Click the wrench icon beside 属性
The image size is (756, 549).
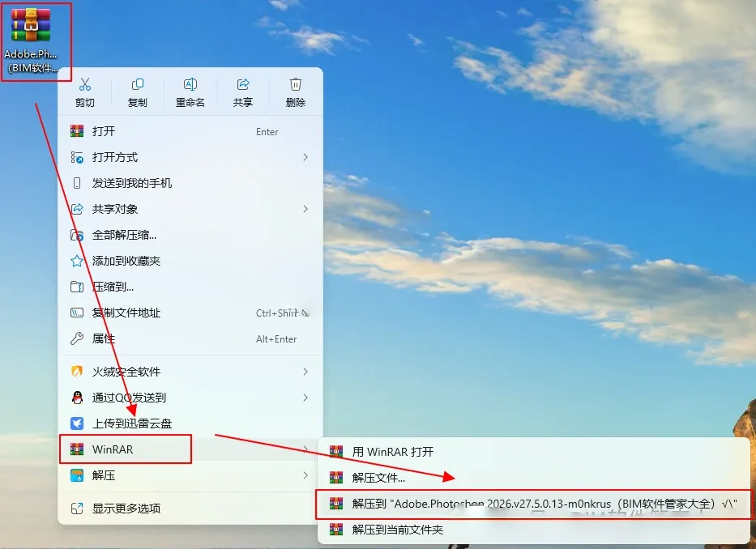(x=77, y=338)
